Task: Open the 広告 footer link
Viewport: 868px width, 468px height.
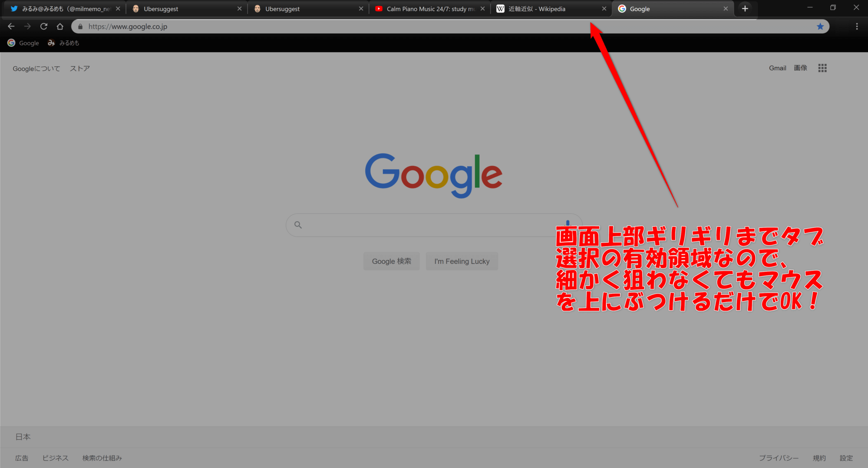Action: [x=22, y=458]
